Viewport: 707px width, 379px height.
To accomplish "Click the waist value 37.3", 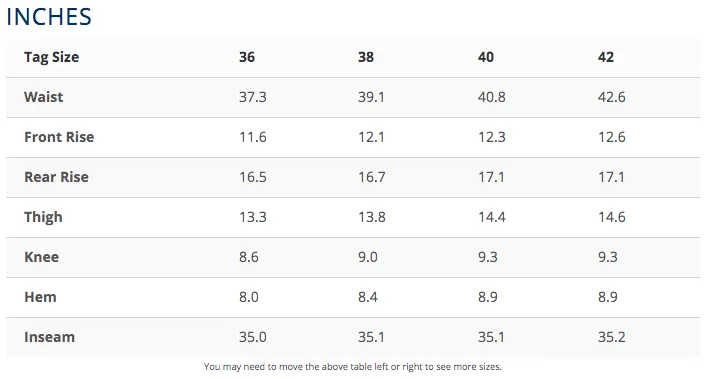I will [252, 97].
